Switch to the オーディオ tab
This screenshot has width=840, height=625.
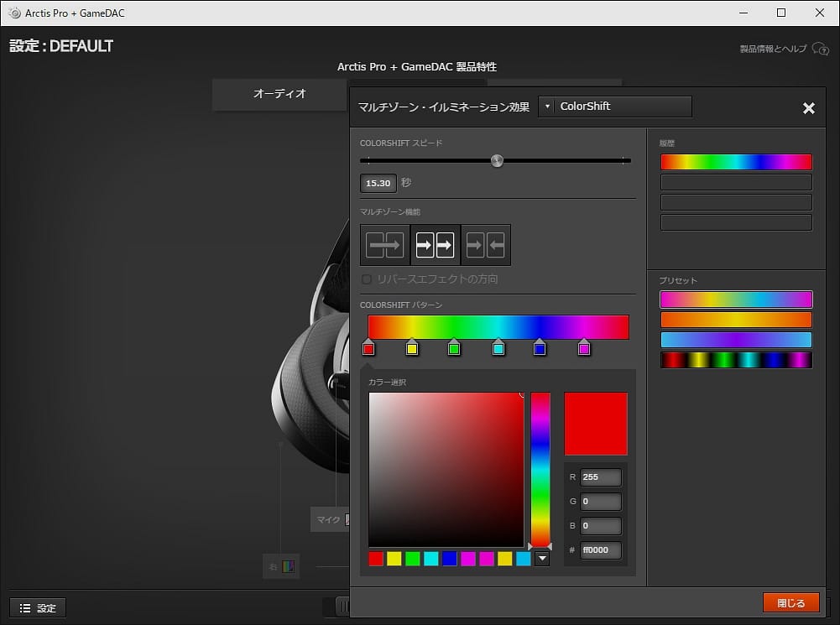(279, 94)
